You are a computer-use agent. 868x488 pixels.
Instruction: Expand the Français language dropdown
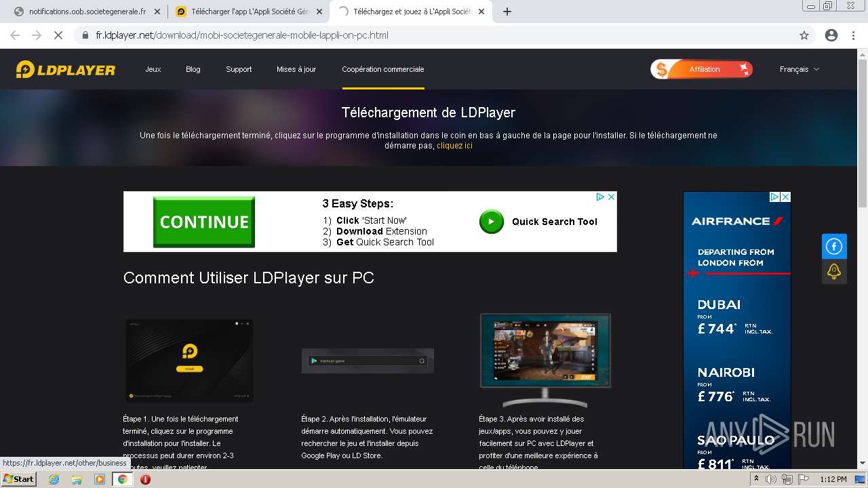[x=800, y=69]
